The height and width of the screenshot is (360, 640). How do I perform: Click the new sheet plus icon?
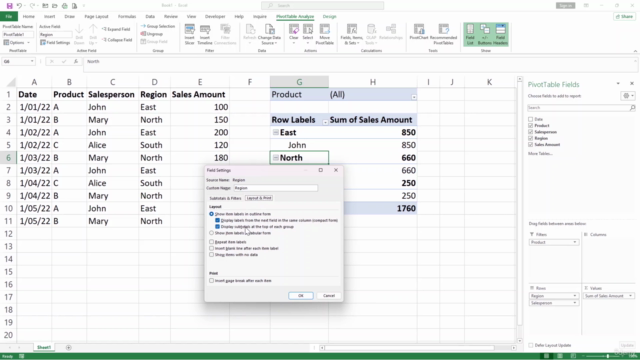[69, 347]
